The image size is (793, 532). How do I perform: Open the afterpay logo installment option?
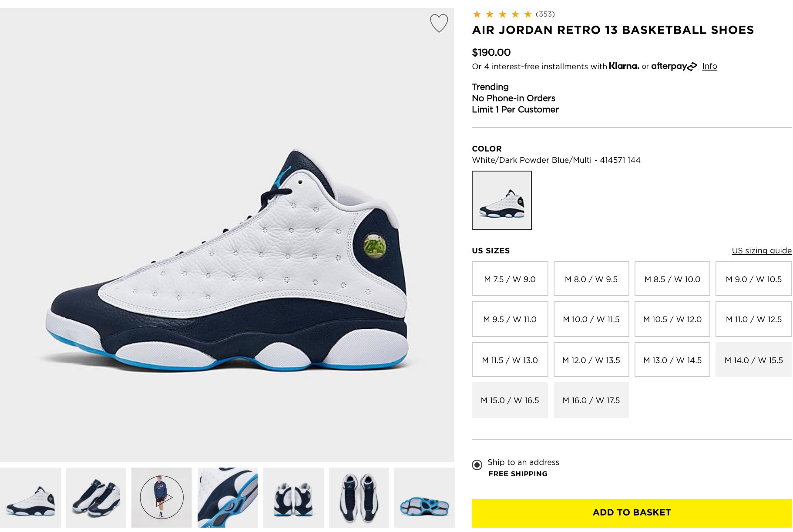click(x=674, y=66)
